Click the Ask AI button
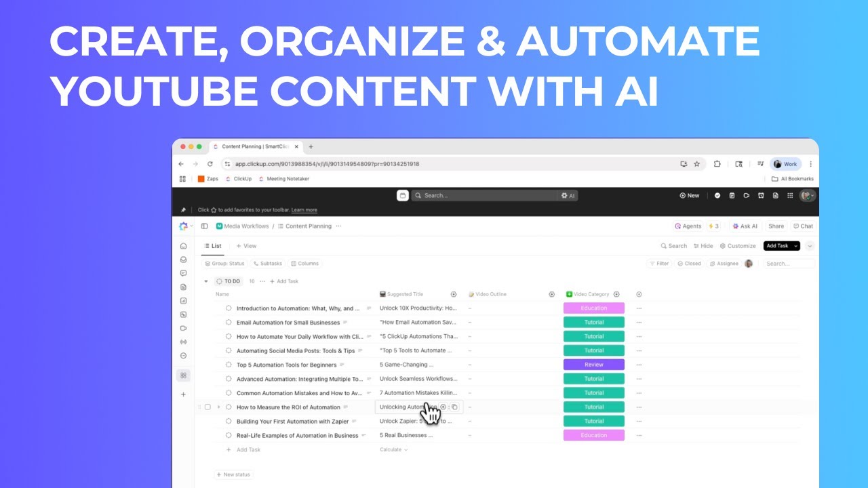The height and width of the screenshot is (488, 868). point(745,226)
